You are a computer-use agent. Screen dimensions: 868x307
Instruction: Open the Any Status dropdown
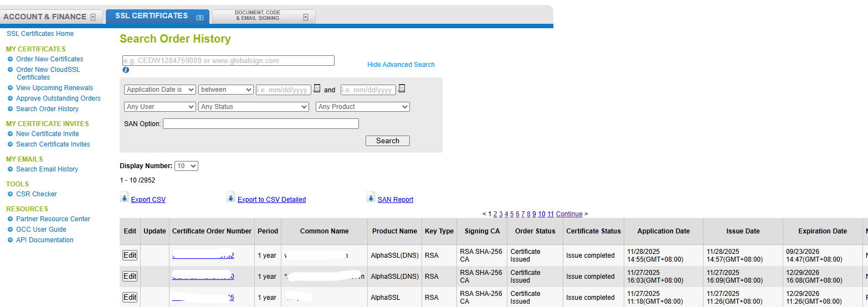point(253,107)
